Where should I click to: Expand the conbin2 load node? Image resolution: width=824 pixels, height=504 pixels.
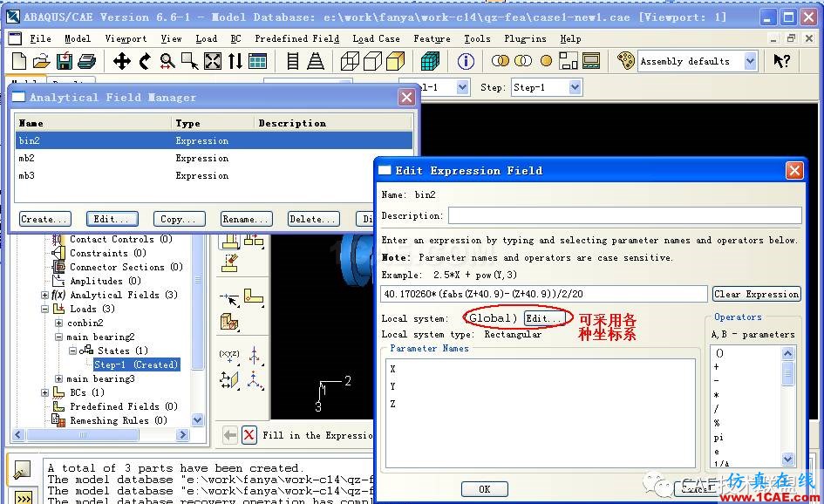(x=58, y=324)
